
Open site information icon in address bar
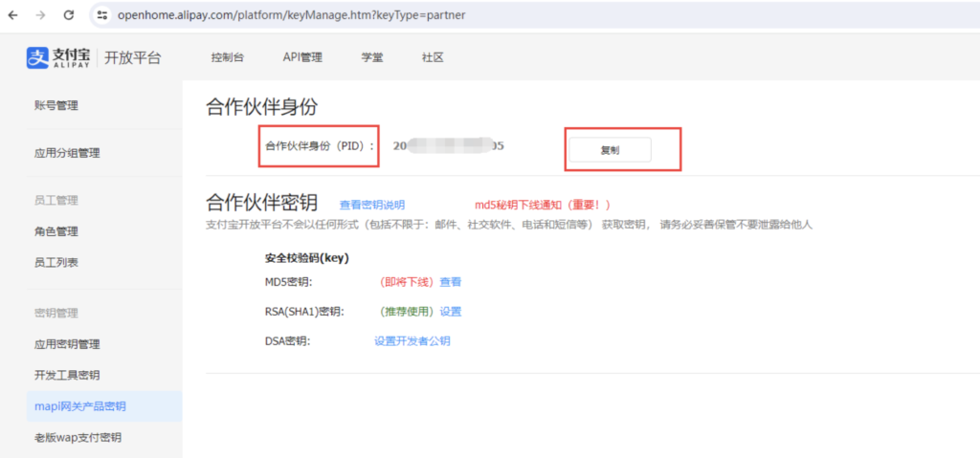point(102,16)
